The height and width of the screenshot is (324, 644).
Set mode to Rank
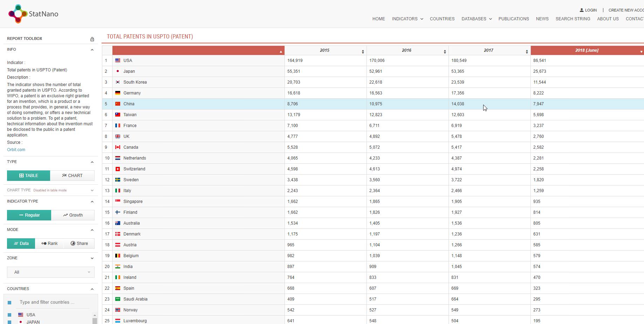49,244
